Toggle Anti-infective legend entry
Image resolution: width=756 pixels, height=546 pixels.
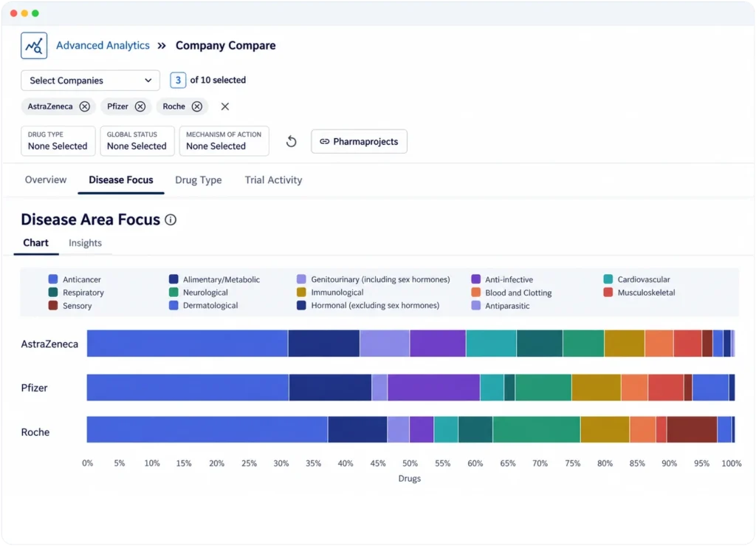[502, 279]
